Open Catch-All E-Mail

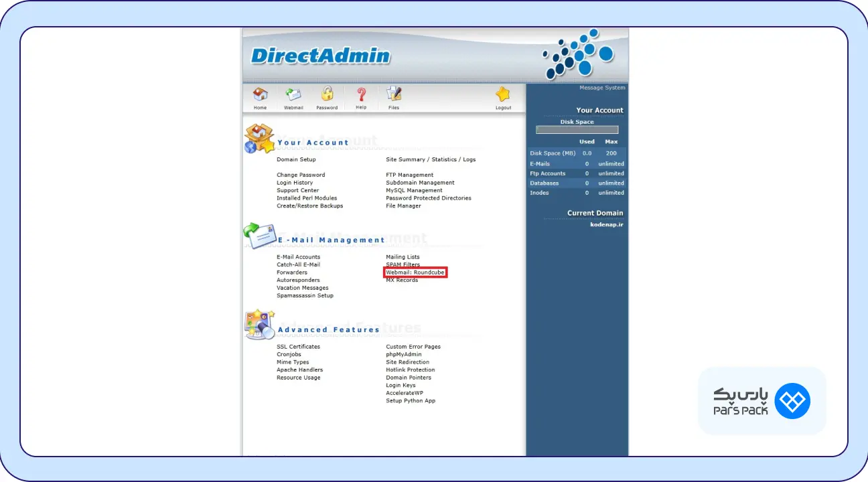point(298,264)
